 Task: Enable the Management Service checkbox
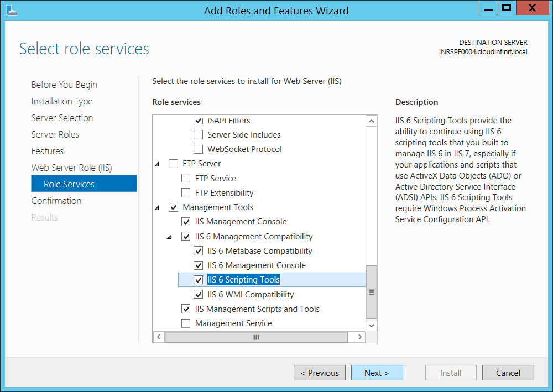pyautogui.click(x=186, y=323)
